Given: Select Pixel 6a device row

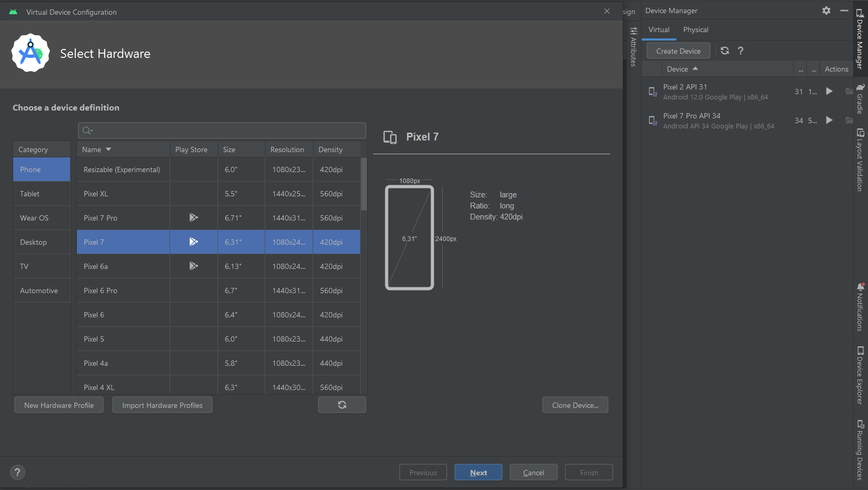Looking at the screenshot, I should 218,266.
